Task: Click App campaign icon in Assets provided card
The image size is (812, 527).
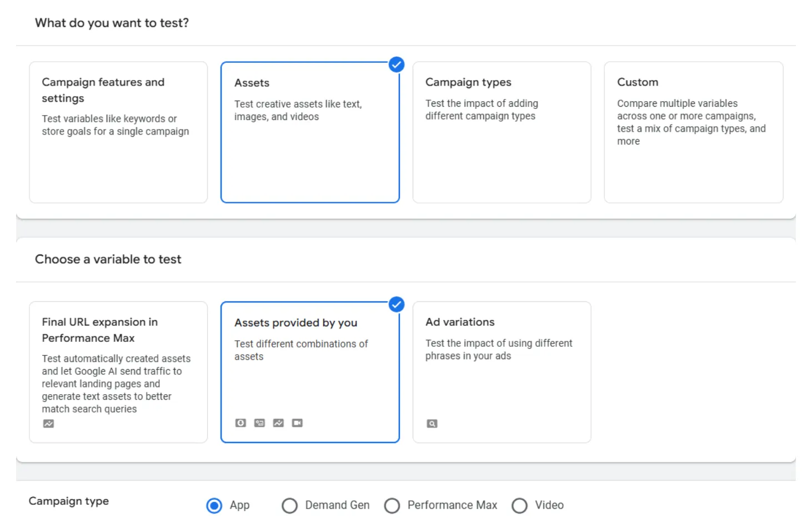Action: tap(240, 423)
